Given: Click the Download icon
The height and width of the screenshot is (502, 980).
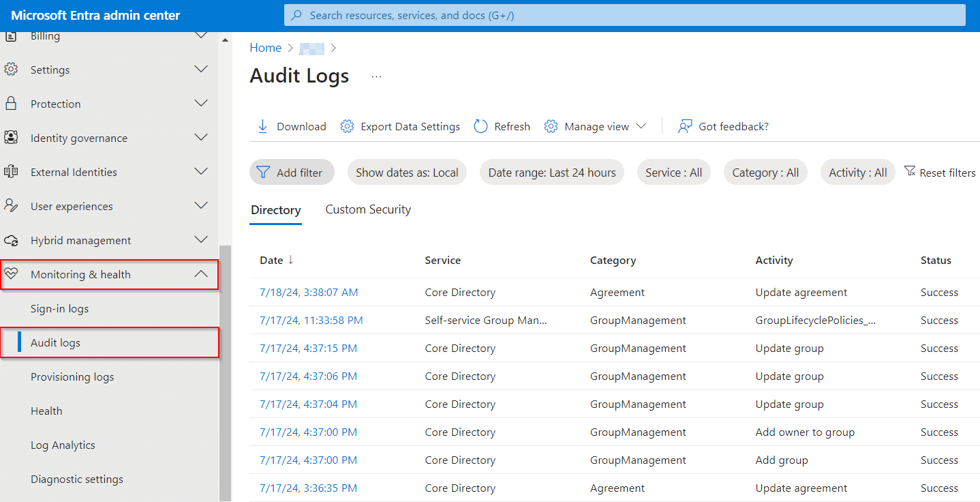Looking at the screenshot, I should click(262, 126).
